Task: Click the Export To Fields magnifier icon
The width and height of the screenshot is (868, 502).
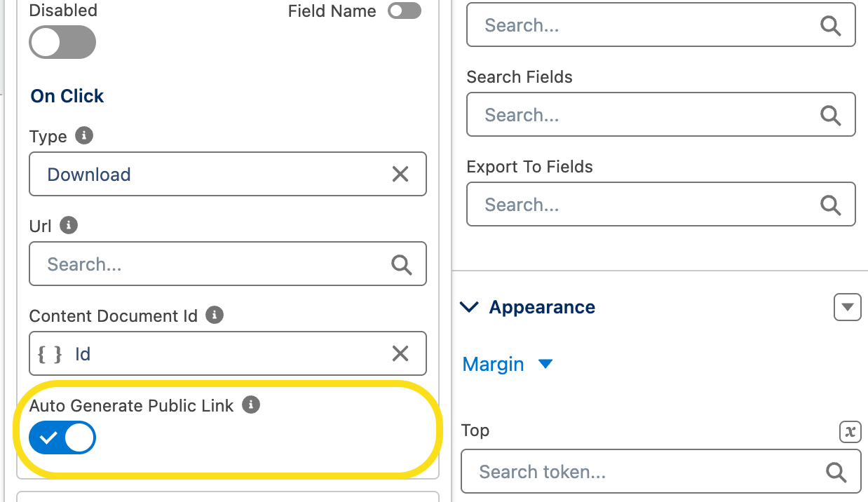Action: [x=830, y=205]
